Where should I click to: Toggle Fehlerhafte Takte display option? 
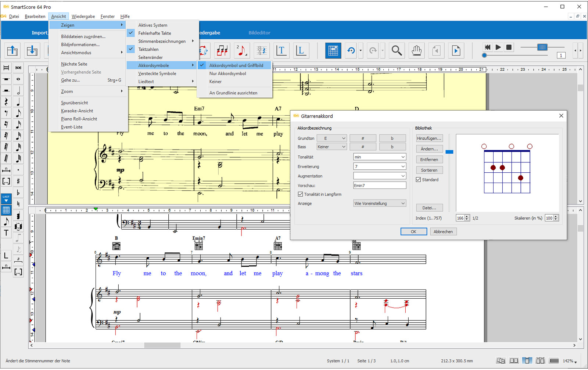pyautogui.click(x=155, y=33)
